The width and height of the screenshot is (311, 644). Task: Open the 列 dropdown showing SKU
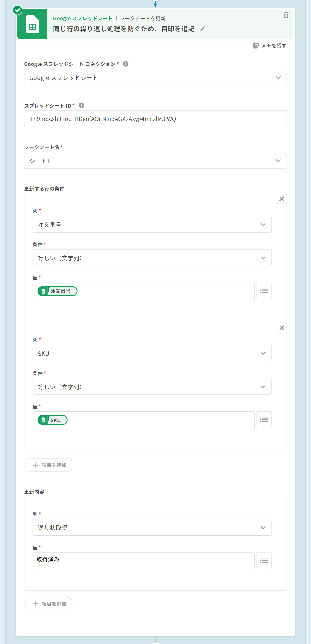point(152,353)
